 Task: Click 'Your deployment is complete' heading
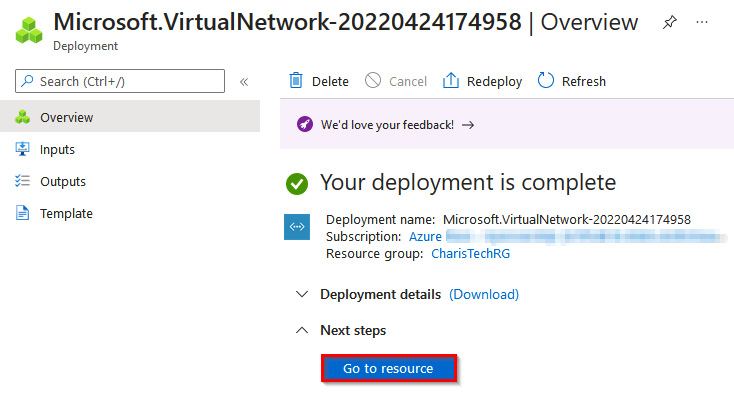pyautogui.click(x=468, y=183)
